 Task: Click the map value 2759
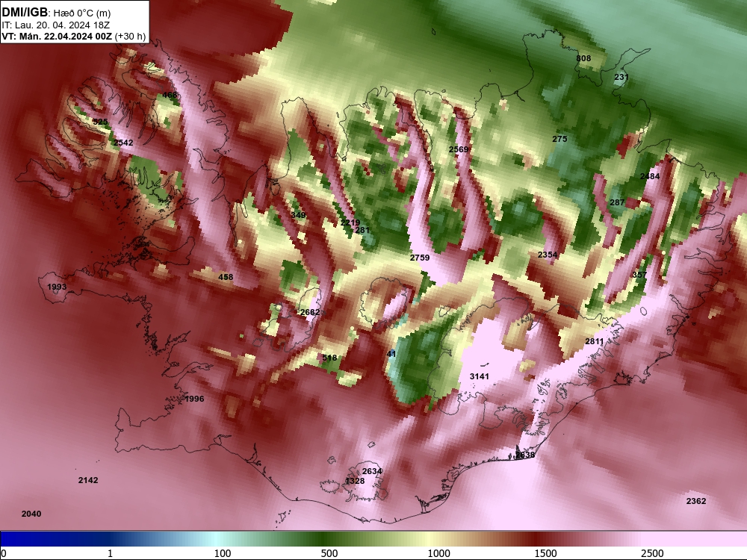pos(420,258)
